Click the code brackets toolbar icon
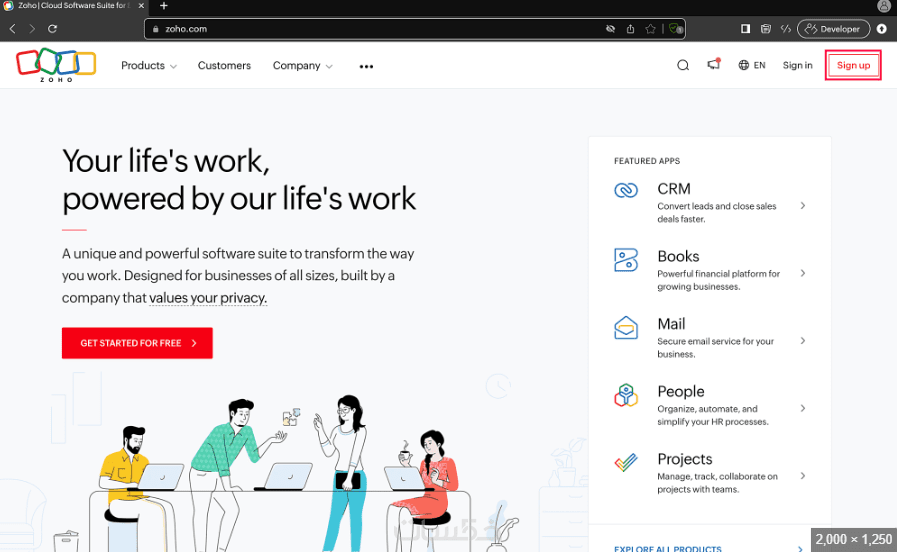This screenshot has width=897, height=552. tap(785, 29)
